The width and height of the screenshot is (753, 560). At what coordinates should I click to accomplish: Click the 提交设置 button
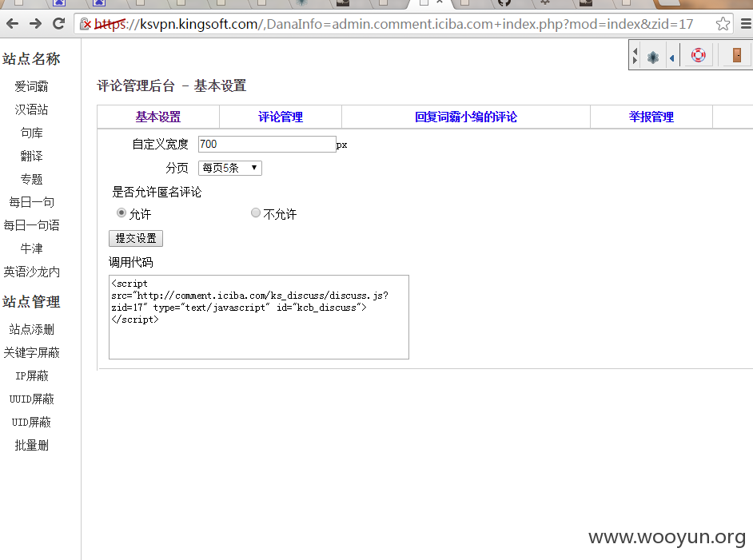(x=136, y=239)
